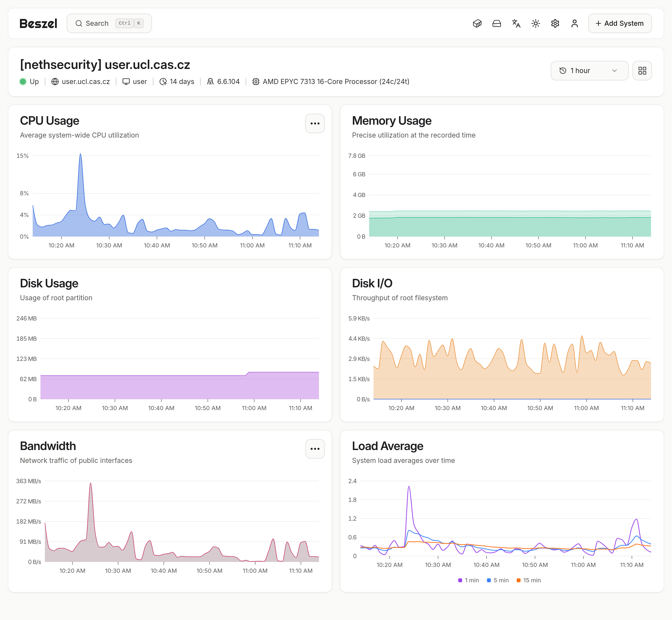Click the CPU chip icon near AMD EPYC
Image resolution: width=672 pixels, height=620 pixels.
256,82
